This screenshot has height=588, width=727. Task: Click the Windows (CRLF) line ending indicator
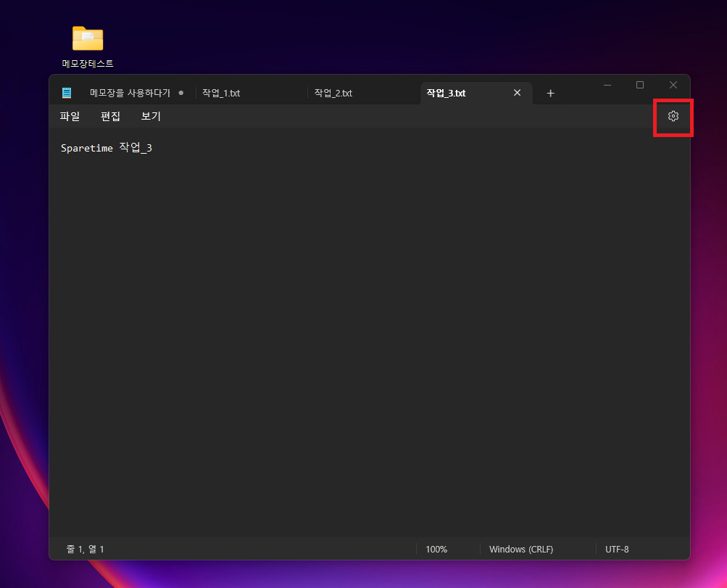(x=520, y=549)
